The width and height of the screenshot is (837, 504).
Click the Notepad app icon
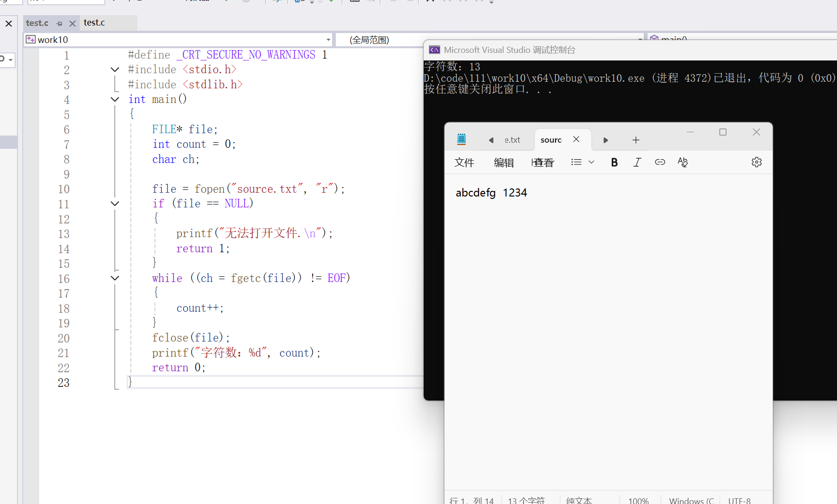pyautogui.click(x=461, y=139)
